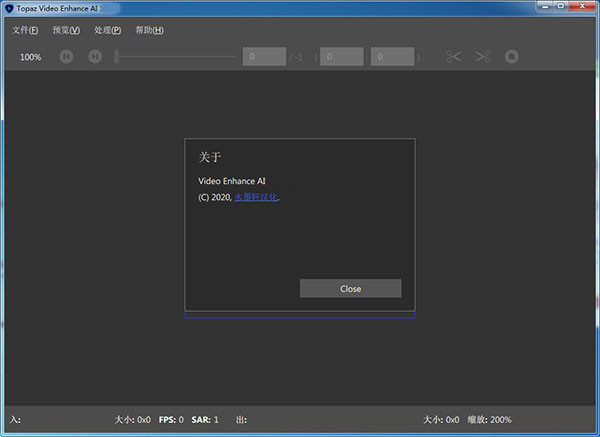The height and width of the screenshot is (437, 600).
Task: Click the trim start frame field
Action: [x=342, y=57]
